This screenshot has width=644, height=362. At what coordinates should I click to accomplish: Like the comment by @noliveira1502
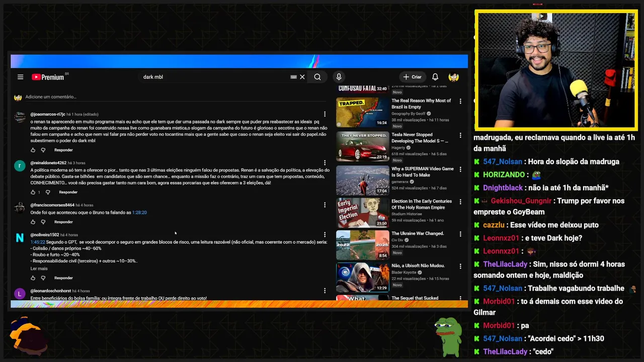coord(33,278)
